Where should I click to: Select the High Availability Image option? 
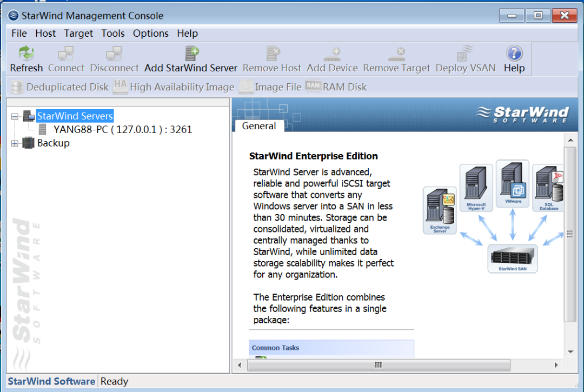pos(174,87)
